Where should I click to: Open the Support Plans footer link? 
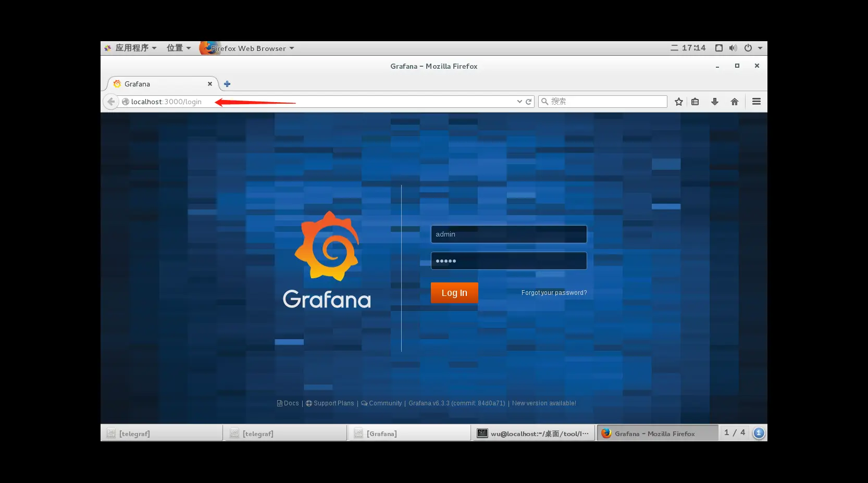pyautogui.click(x=330, y=403)
